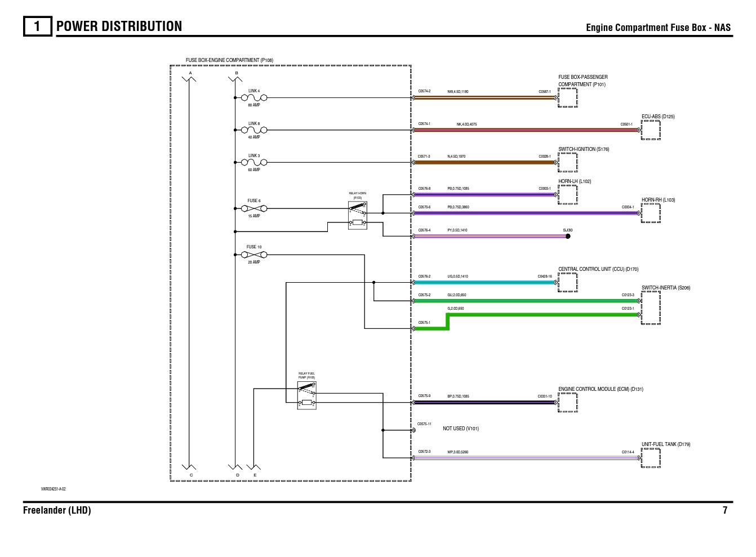This screenshot has width=756, height=557.
Task: Click the passenger compartment fuse box P101 component box
Action: click(568, 97)
